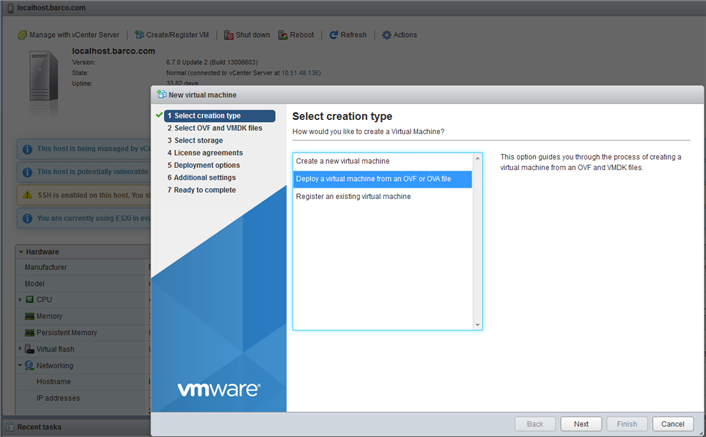Collapse the Networking row
Screen dimensions: 706x437
pos(20,365)
